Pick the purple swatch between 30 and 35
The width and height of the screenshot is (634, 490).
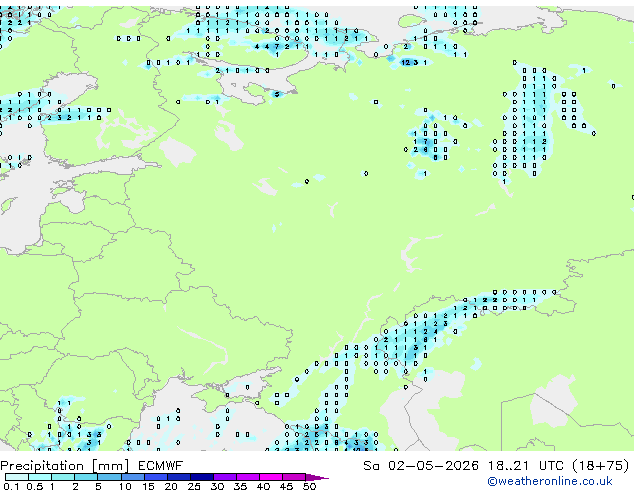click(225, 477)
